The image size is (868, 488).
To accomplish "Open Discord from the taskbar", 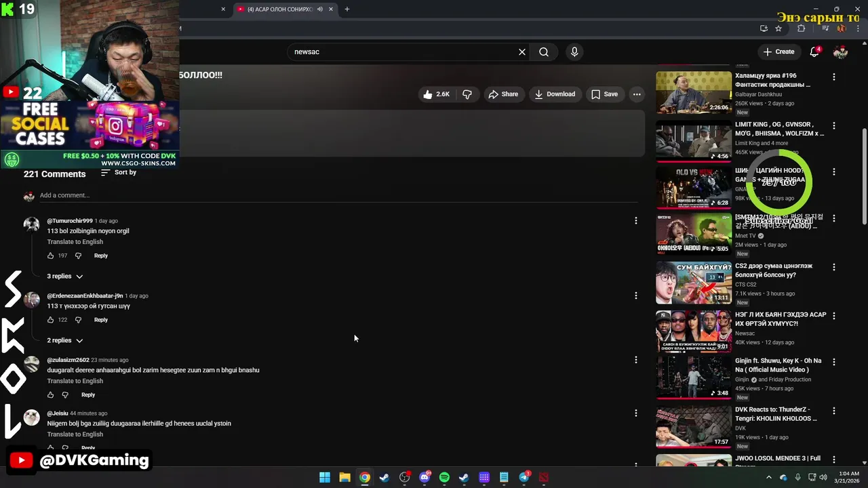I will [x=425, y=477].
